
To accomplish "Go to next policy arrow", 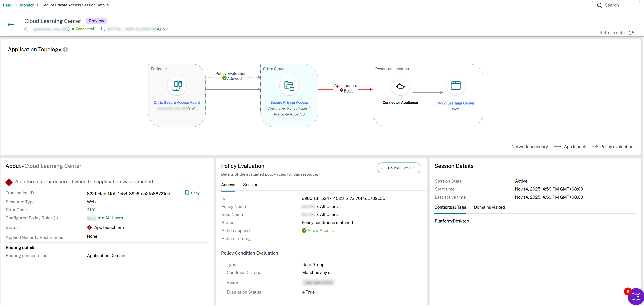I will 414,168.
